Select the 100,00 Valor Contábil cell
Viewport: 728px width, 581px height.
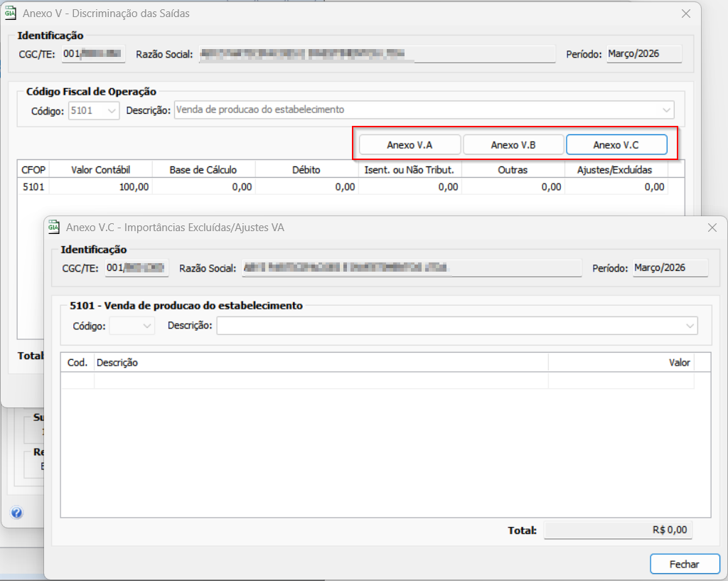101,187
